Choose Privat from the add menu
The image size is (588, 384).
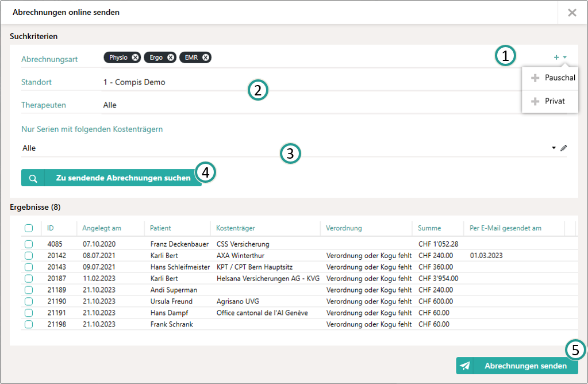[554, 101]
